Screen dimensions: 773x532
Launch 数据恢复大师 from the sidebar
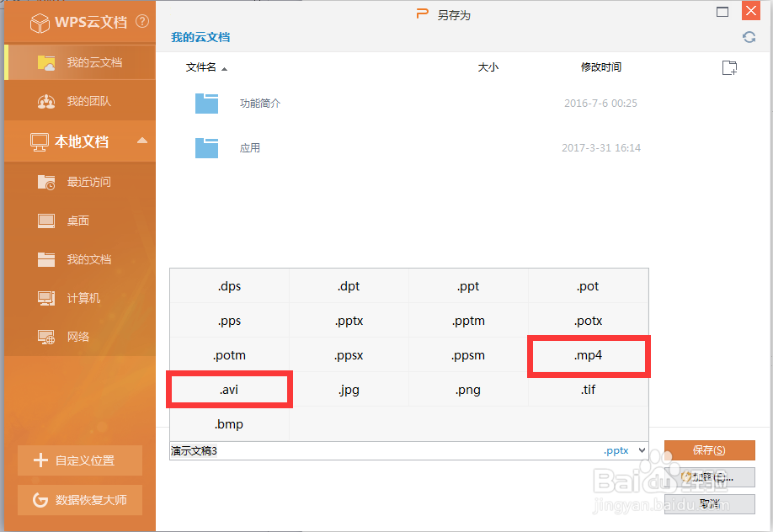point(79,499)
